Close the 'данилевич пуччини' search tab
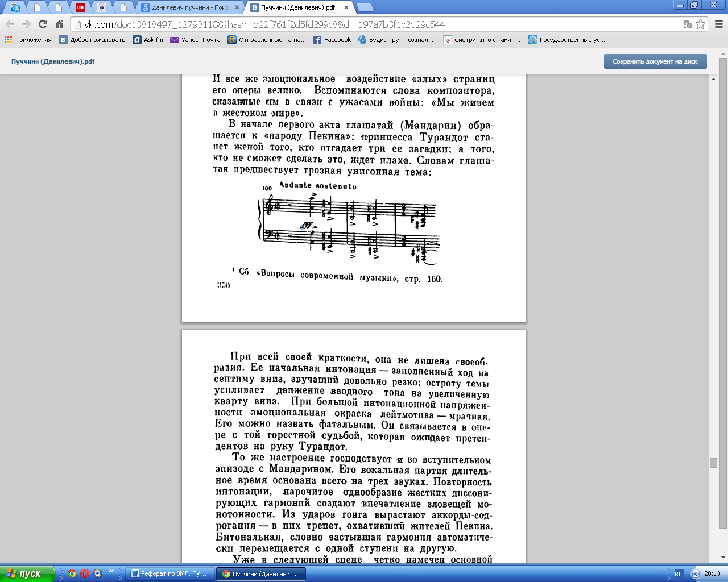Viewport: 728px width, 582px height. tap(236, 7)
